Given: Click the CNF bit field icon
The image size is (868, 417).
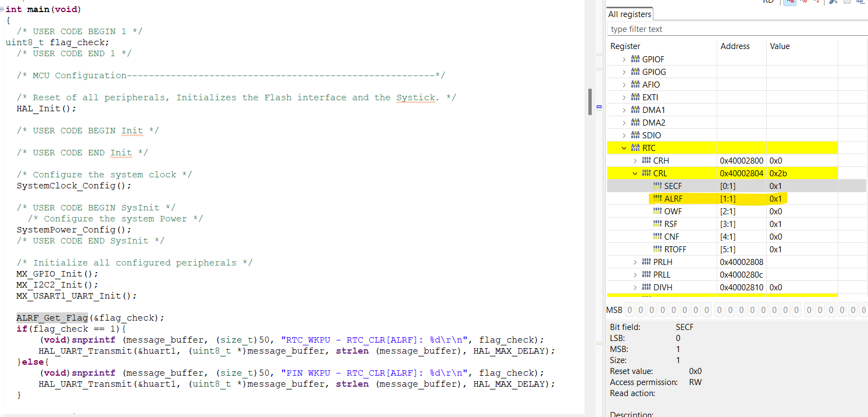Looking at the screenshot, I should 657,236.
